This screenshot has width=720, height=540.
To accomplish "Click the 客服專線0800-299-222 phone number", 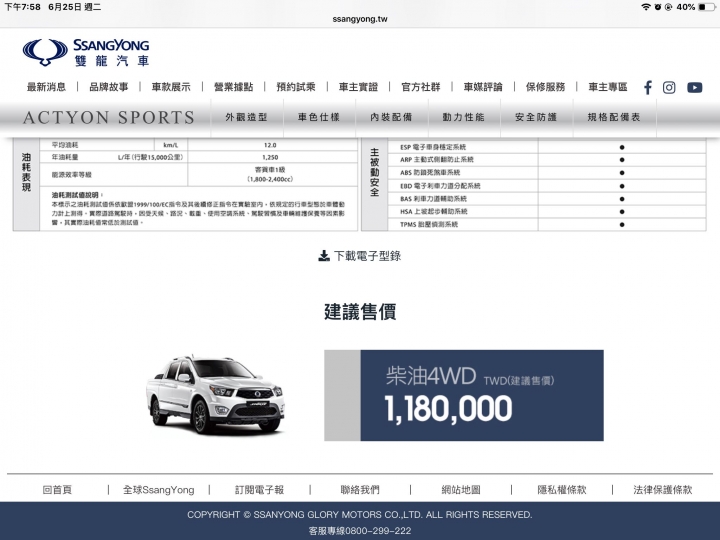I will click(x=360, y=531).
